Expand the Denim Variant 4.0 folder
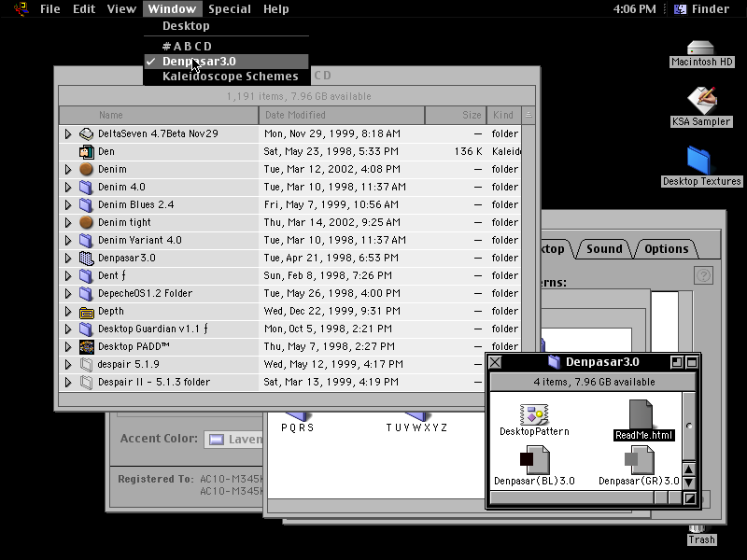 [x=68, y=241]
